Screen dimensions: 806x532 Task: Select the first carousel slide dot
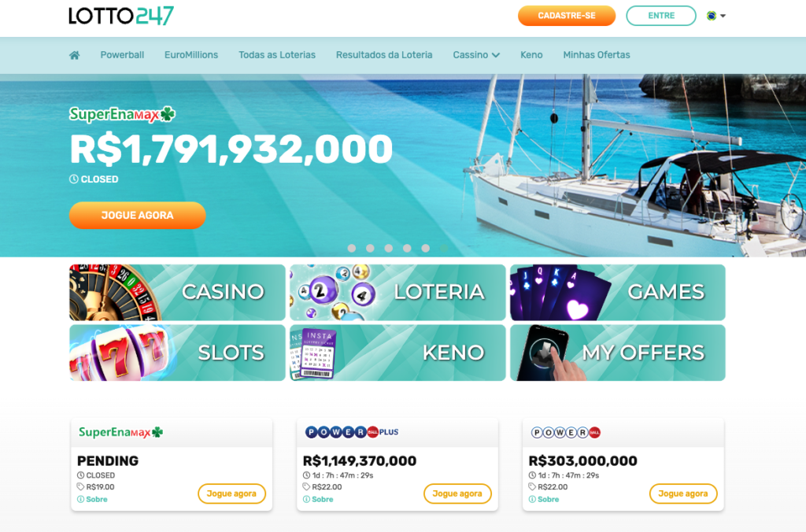[x=352, y=248]
